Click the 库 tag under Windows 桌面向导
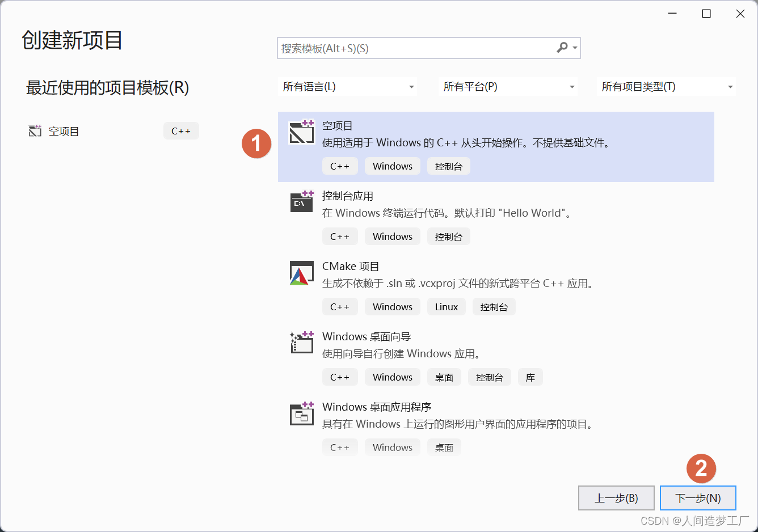Screen dimensions: 758x532 530,377
